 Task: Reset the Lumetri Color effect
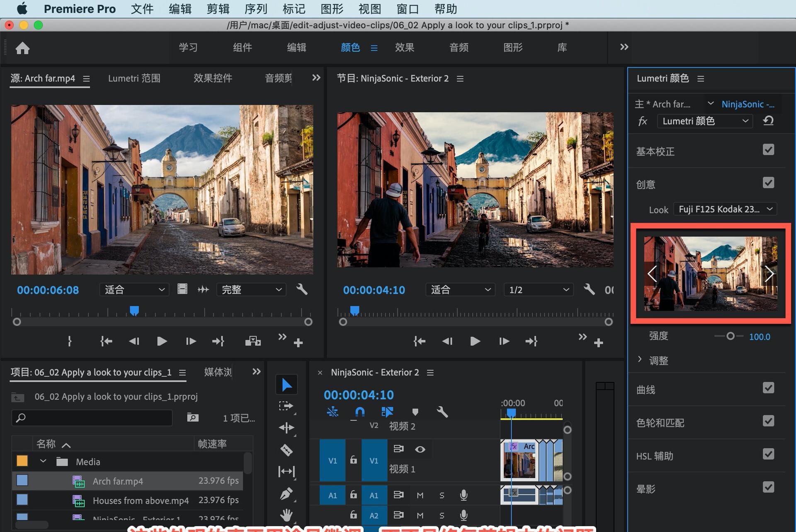tap(768, 121)
